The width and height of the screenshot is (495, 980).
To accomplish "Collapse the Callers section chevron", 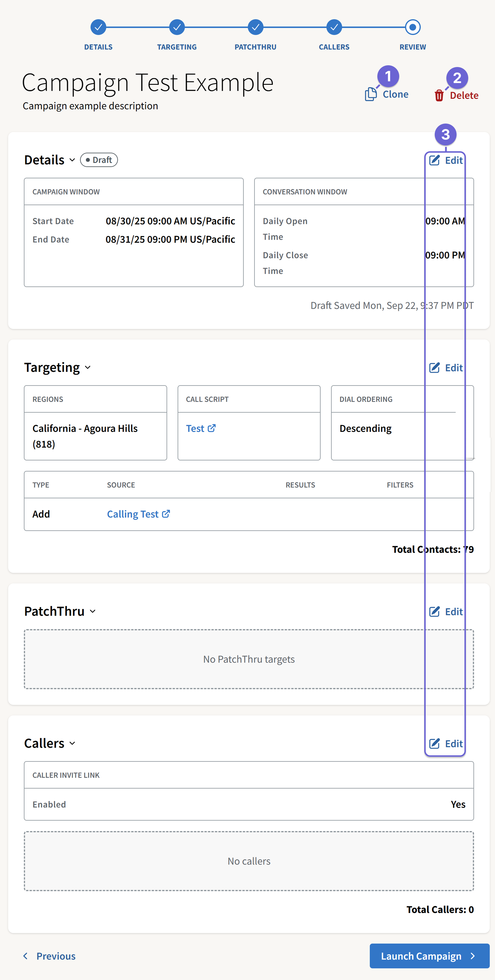I will click(x=72, y=743).
